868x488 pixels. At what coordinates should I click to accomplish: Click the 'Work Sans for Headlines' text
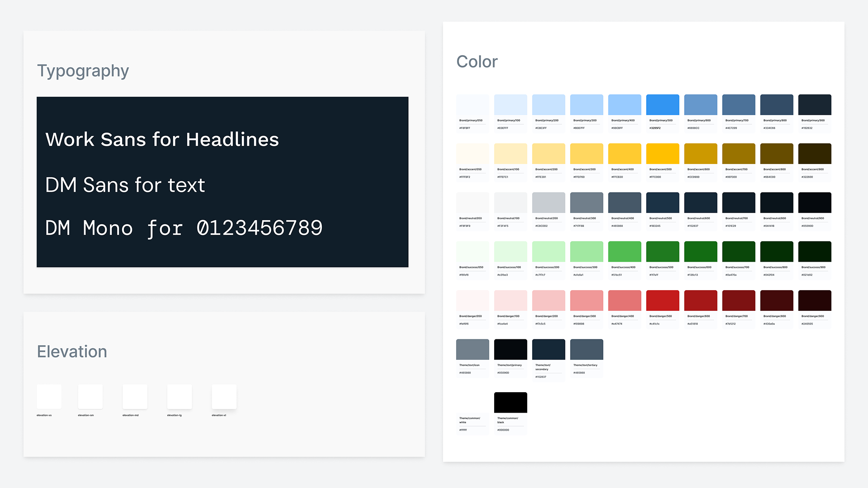click(162, 140)
